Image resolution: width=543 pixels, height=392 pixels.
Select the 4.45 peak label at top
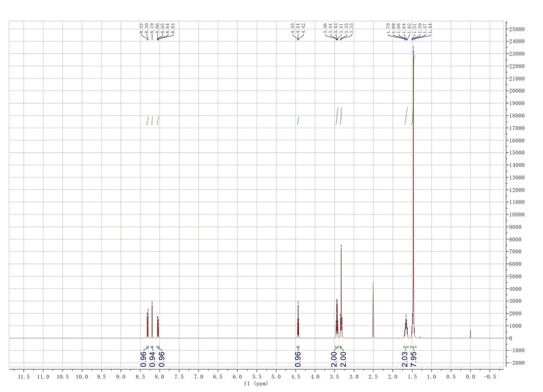[x=293, y=29]
